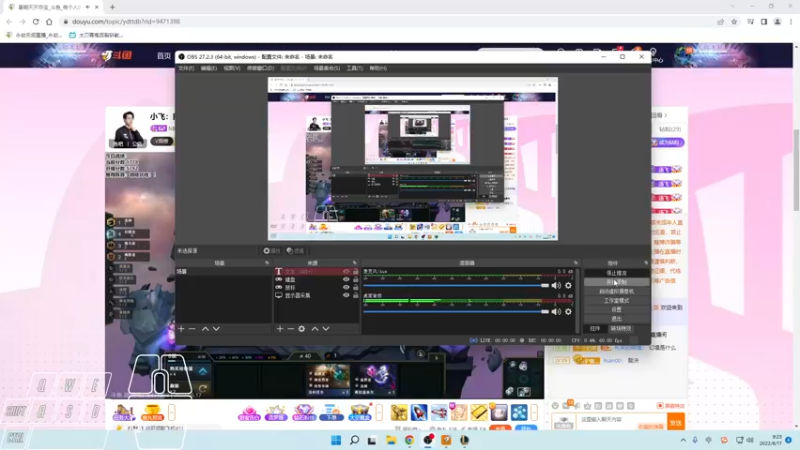Toggle lock for the 显示器采集 source
The height and width of the screenshot is (450, 800).
coord(356,295)
